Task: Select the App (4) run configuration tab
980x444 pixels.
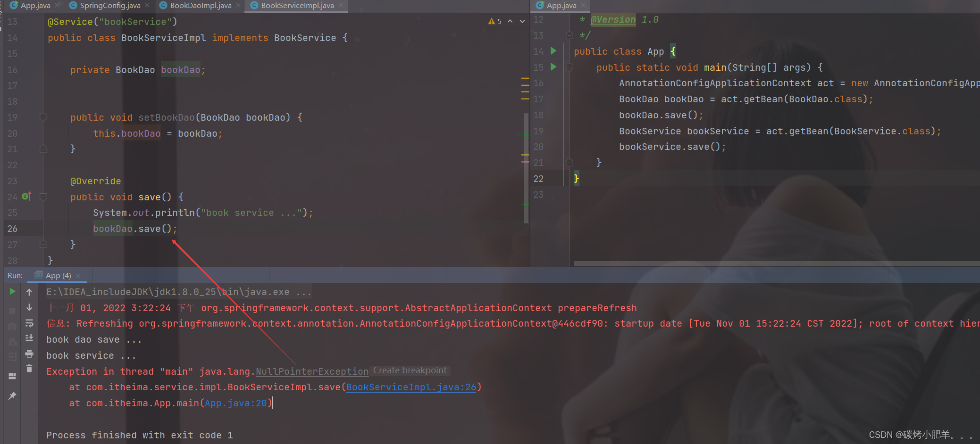Action: [x=58, y=276]
